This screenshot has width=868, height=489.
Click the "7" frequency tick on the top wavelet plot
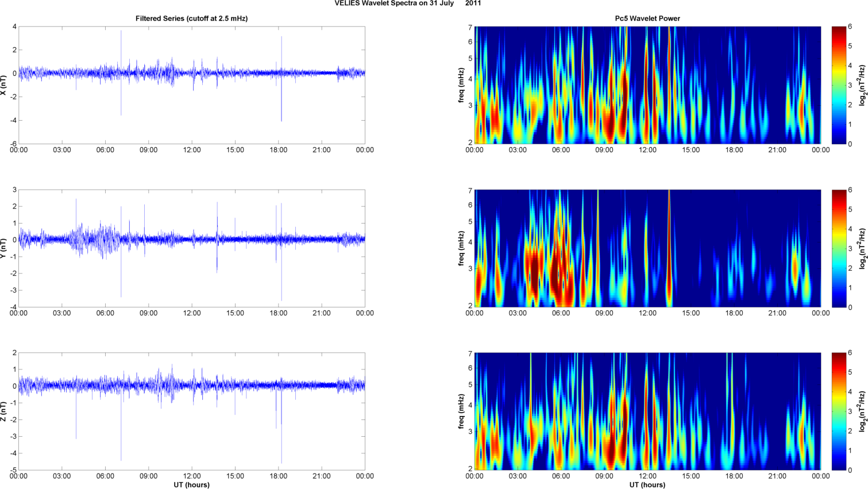tap(470, 28)
